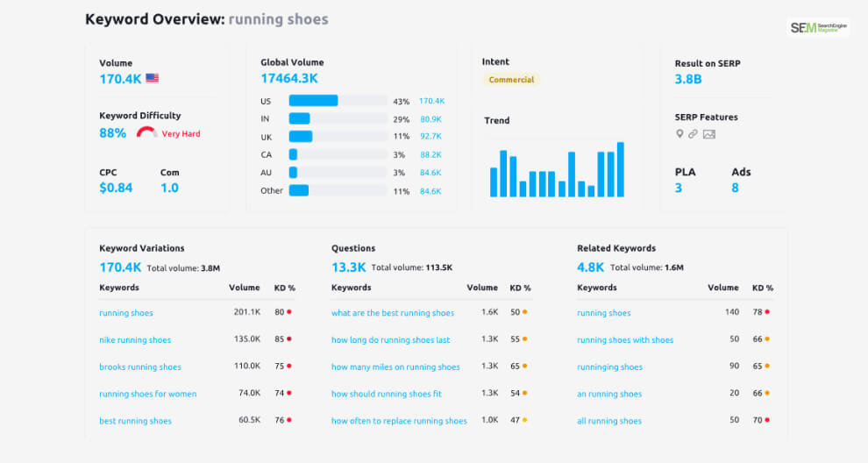Open what are the best running shoes
The image size is (868, 463).
click(x=393, y=313)
